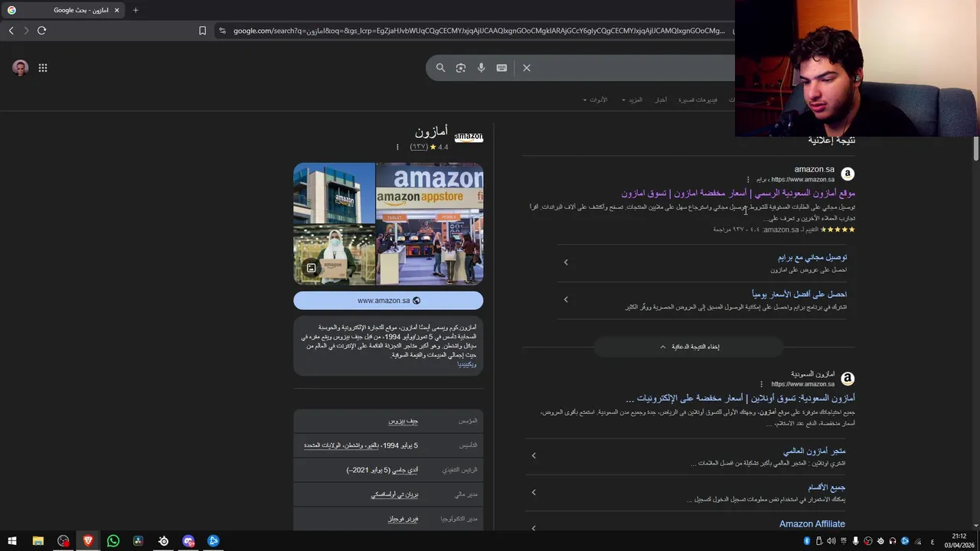This screenshot has width=980, height=551.
Task: Expand the المزيد more dropdown
Action: [x=632, y=100]
